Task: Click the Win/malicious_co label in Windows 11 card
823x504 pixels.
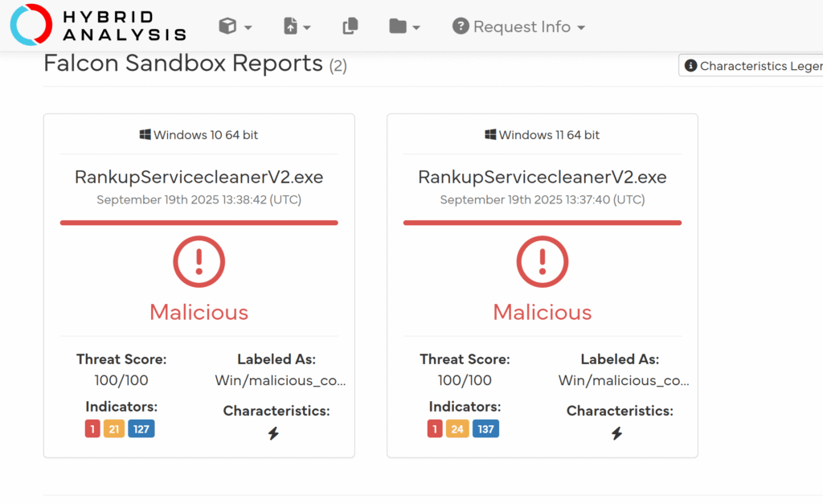Action: (x=623, y=380)
